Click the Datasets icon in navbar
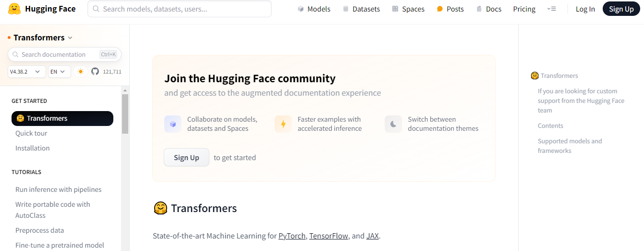 pos(346,9)
